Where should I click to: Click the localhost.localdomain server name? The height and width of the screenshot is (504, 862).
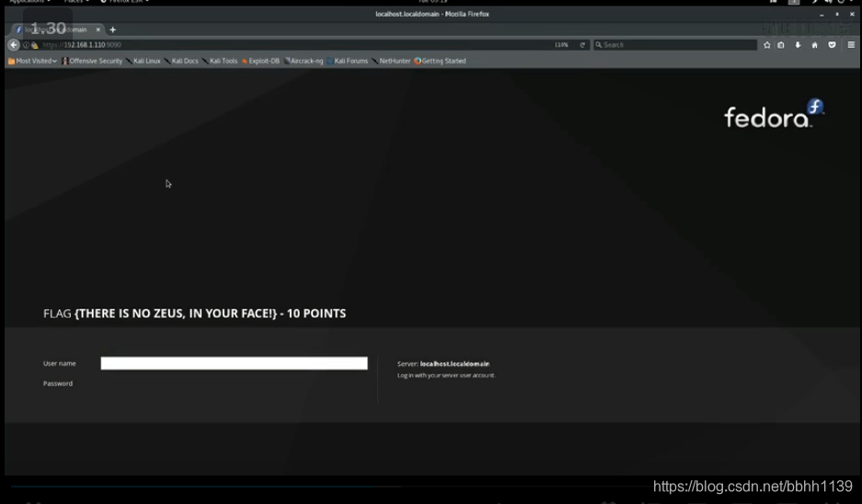454,364
